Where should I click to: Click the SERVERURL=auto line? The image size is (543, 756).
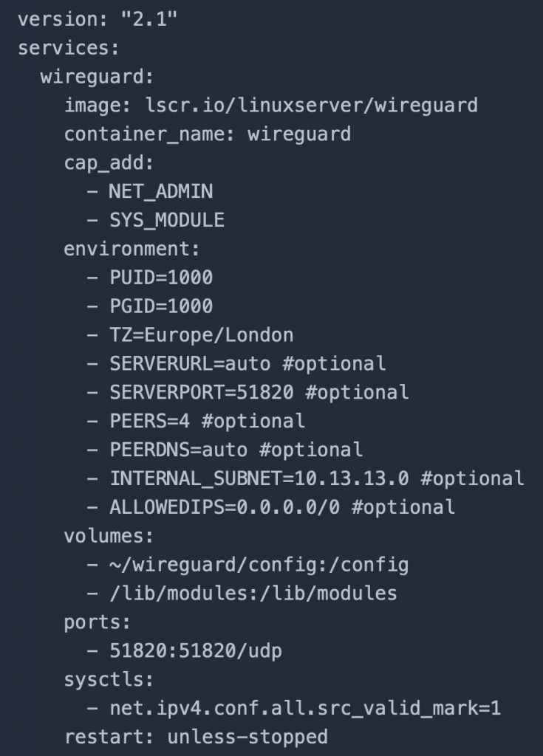236,364
